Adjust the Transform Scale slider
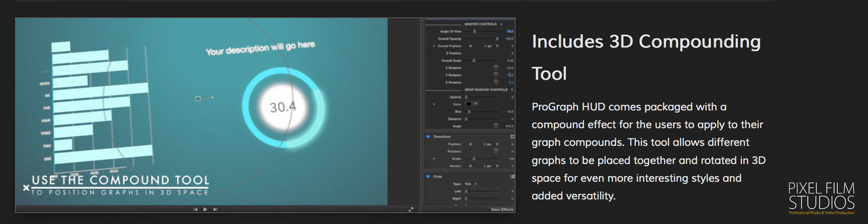Screen dimensions: 868x224 [x=481, y=159]
